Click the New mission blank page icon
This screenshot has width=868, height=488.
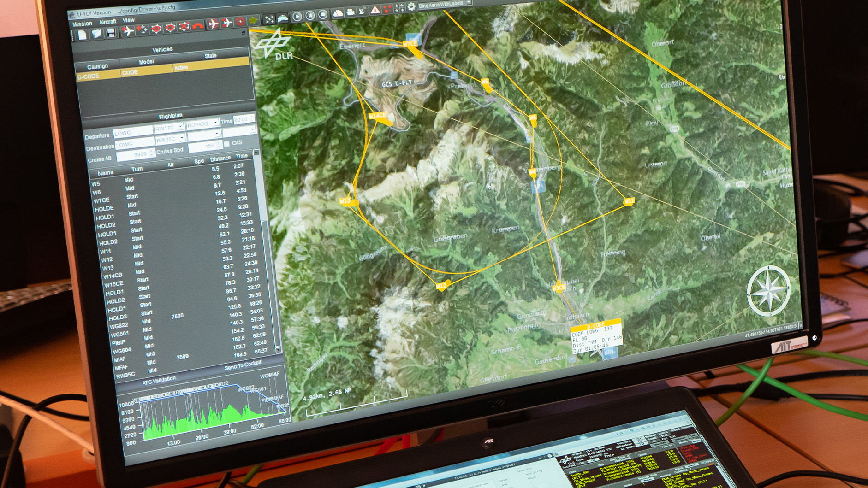[82, 35]
